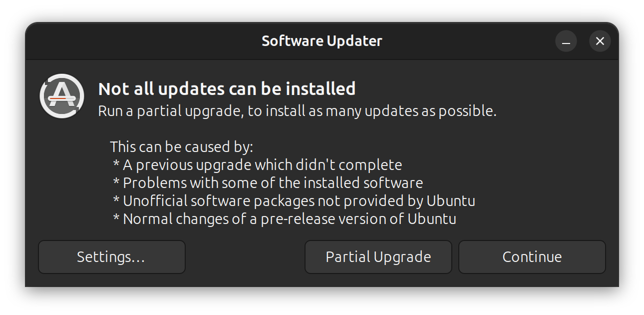This screenshot has width=644, height=315.
Task: Click the 'This can be caused by:' line
Action: (181, 147)
